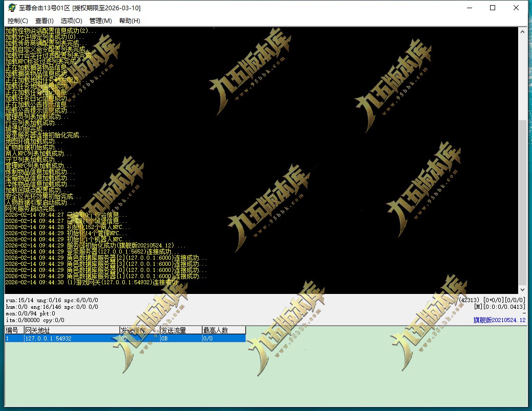Minimize the server window
Viewport: 532px width, 411px height.
470,8
